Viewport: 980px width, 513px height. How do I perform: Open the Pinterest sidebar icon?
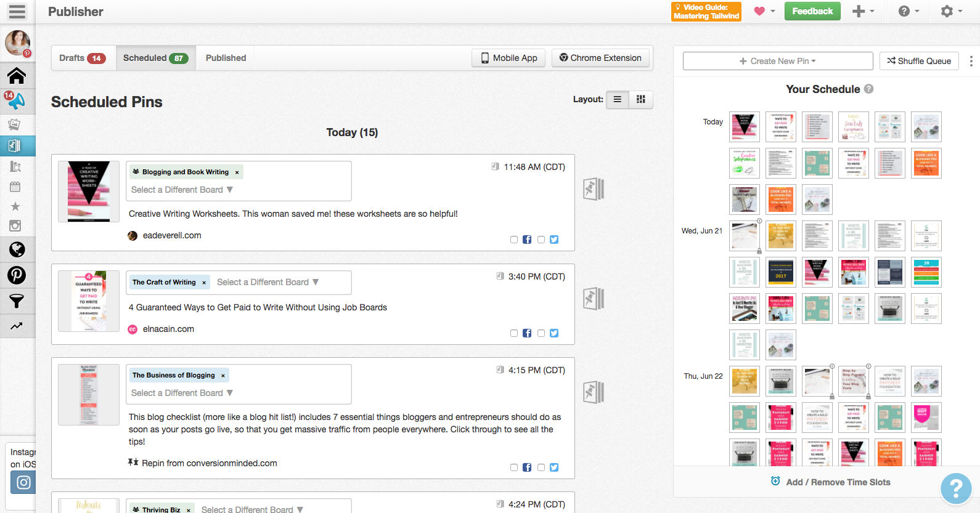(17, 275)
